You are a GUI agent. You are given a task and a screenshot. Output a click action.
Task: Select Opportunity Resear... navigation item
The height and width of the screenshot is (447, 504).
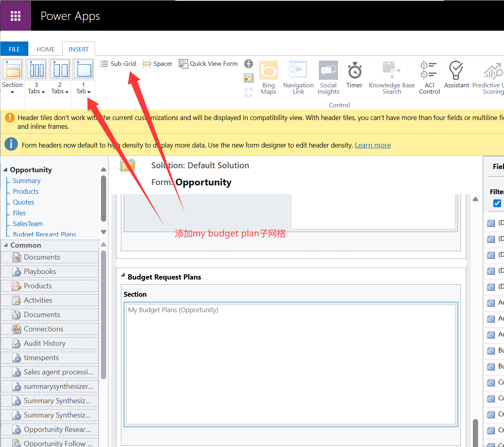point(50,429)
